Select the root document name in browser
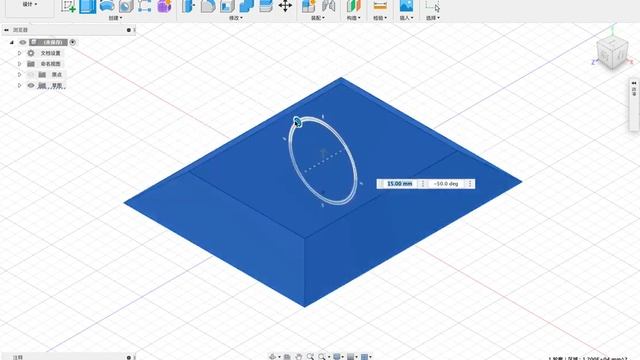This screenshot has height=360, width=640. 52,42
